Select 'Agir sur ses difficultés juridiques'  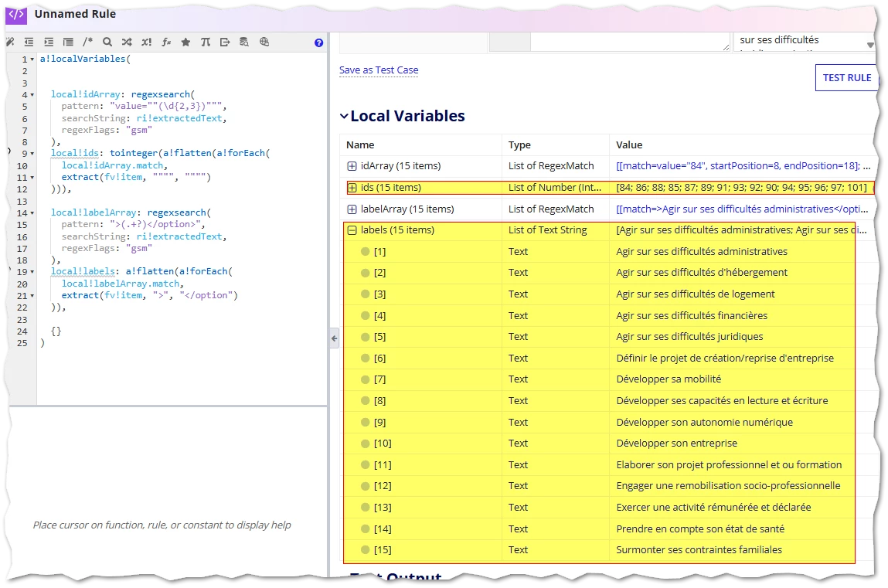[x=690, y=337]
